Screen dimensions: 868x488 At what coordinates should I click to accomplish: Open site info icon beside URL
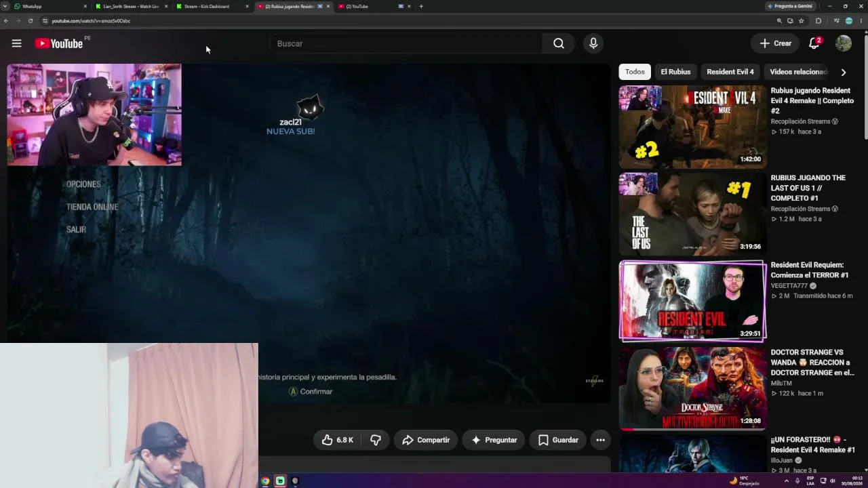point(45,21)
